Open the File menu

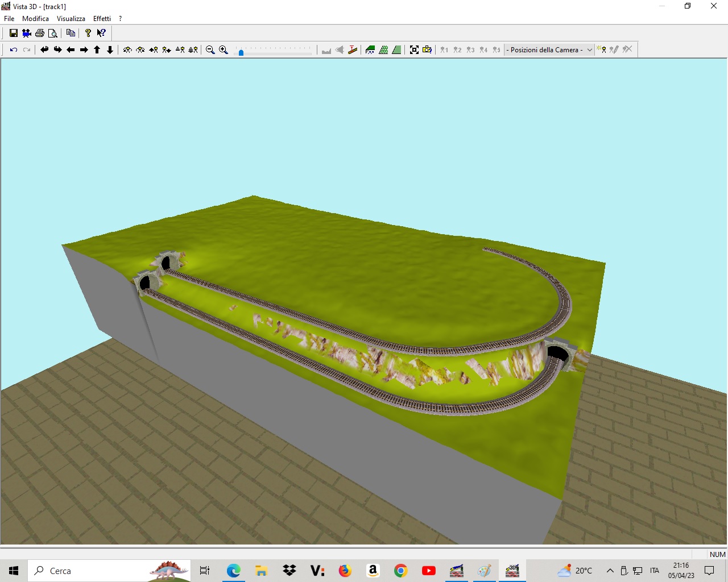9,19
